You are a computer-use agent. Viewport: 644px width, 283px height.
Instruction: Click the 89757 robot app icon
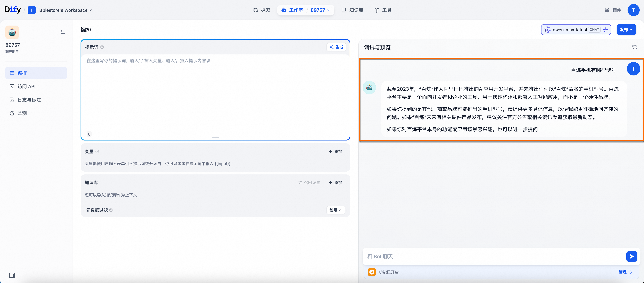pos(12,32)
